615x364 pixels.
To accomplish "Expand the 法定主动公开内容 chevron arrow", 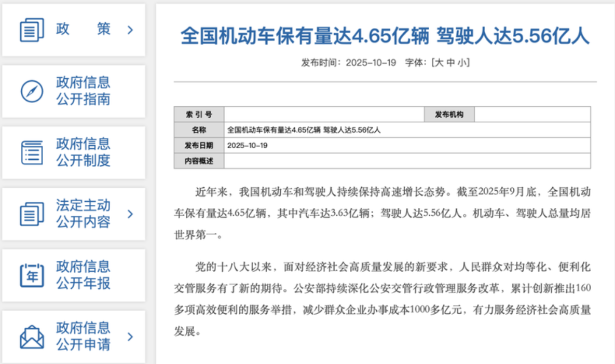I will (130, 214).
